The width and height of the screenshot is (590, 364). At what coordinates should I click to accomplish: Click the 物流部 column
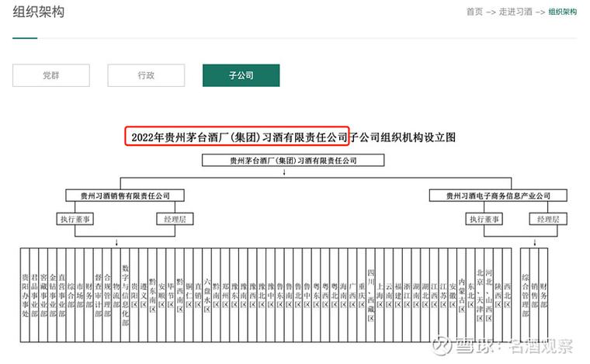coord(116,295)
